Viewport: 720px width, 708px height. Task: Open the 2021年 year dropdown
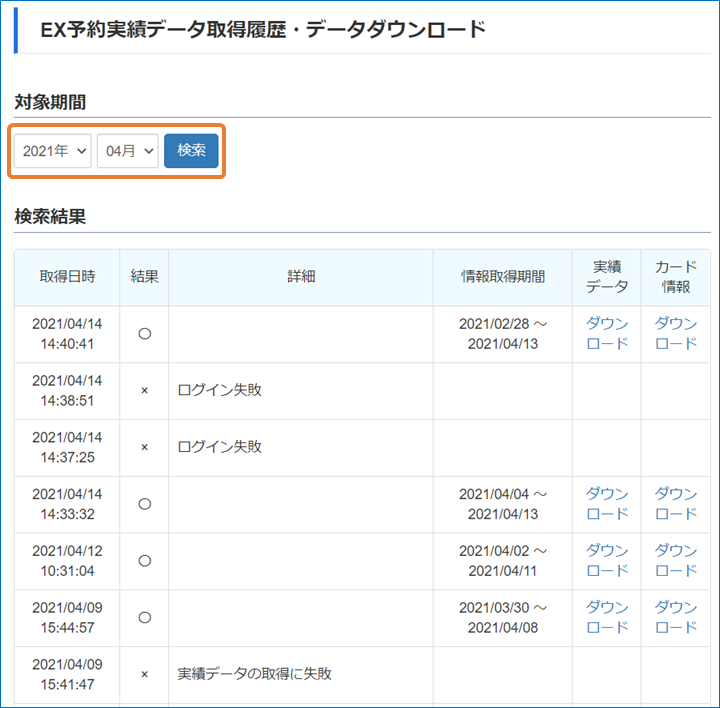(53, 151)
